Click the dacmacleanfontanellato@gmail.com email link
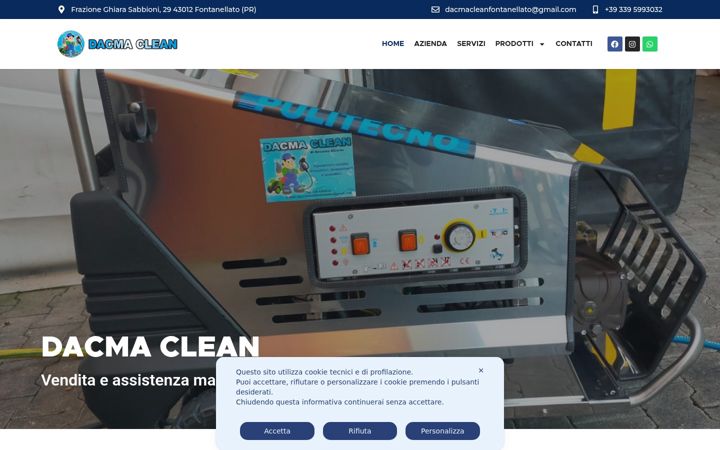The width and height of the screenshot is (720, 450). 510,10
